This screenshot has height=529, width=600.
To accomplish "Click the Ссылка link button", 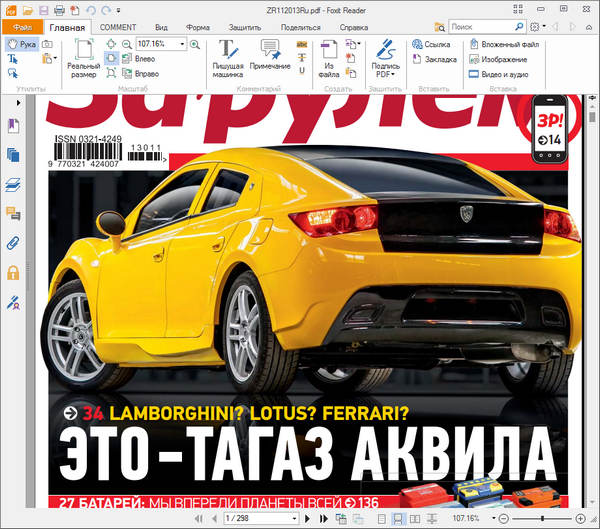I will coord(430,44).
